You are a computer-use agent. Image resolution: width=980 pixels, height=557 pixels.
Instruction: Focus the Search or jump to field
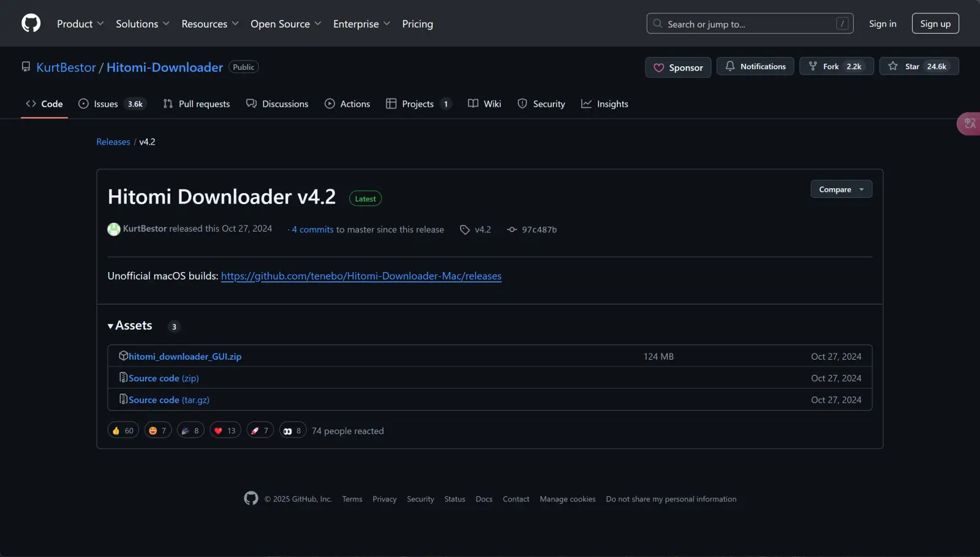pyautogui.click(x=750, y=23)
